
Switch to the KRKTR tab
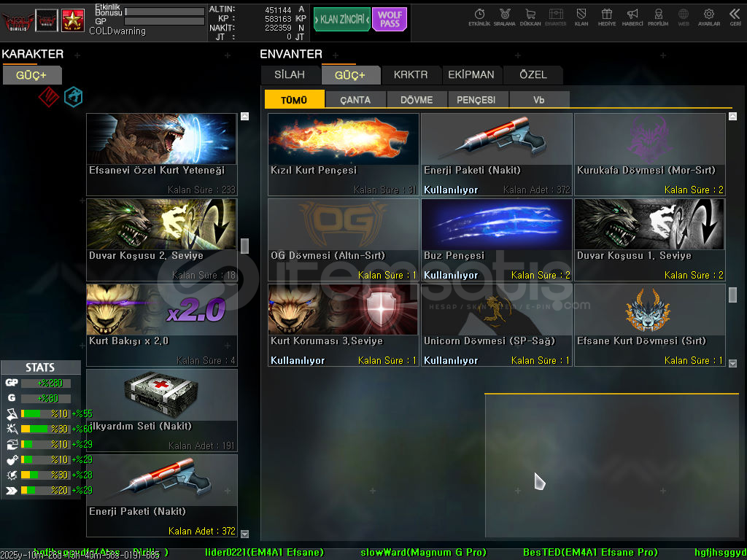point(411,75)
